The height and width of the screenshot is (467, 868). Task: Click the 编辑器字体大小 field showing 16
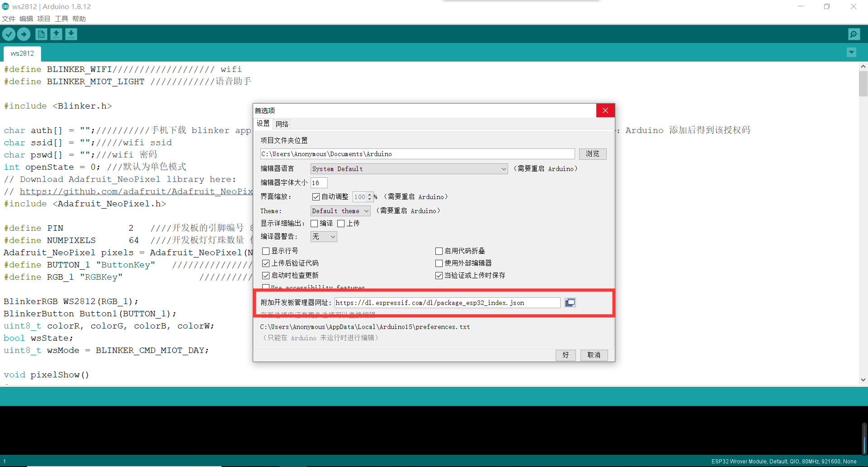(x=319, y=183)
